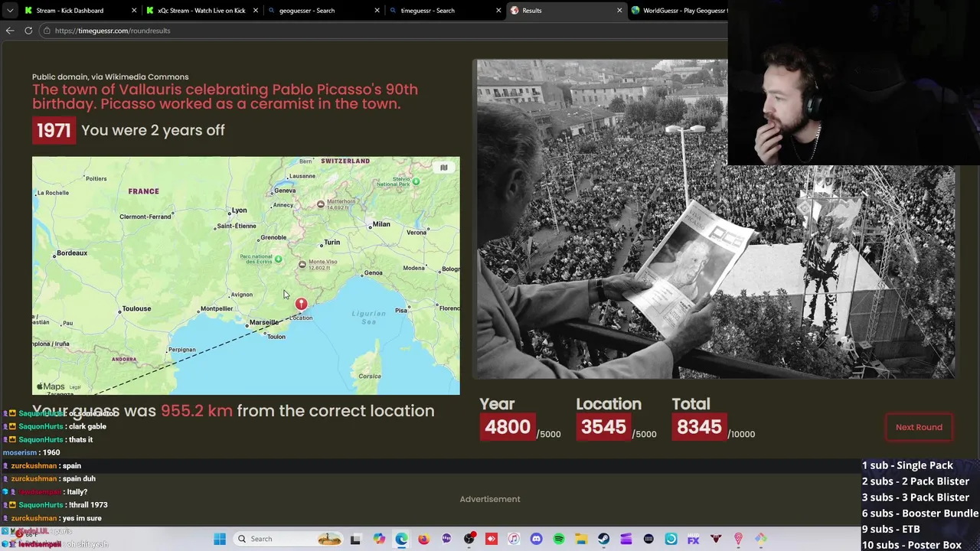The width and height of the screenshot is (980, 551).
Task: Open the dark red winged taskbar icon
Action: pos(716,539)
